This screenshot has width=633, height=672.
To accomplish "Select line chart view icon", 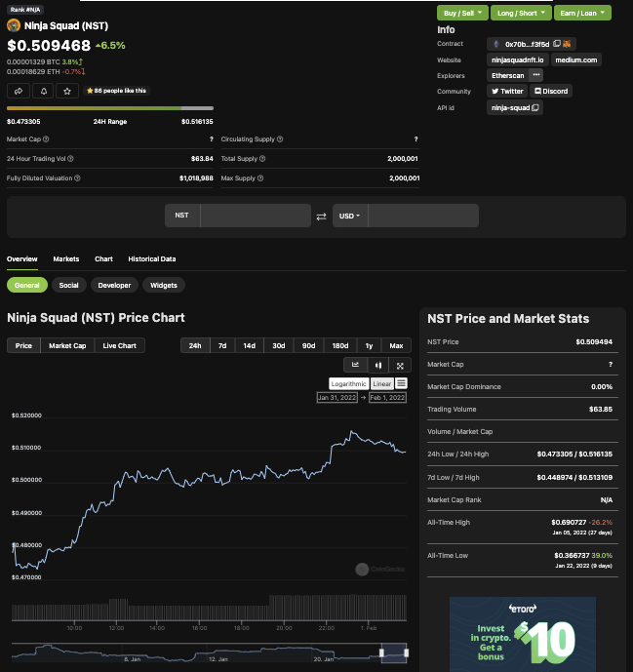I will [355, 365].
